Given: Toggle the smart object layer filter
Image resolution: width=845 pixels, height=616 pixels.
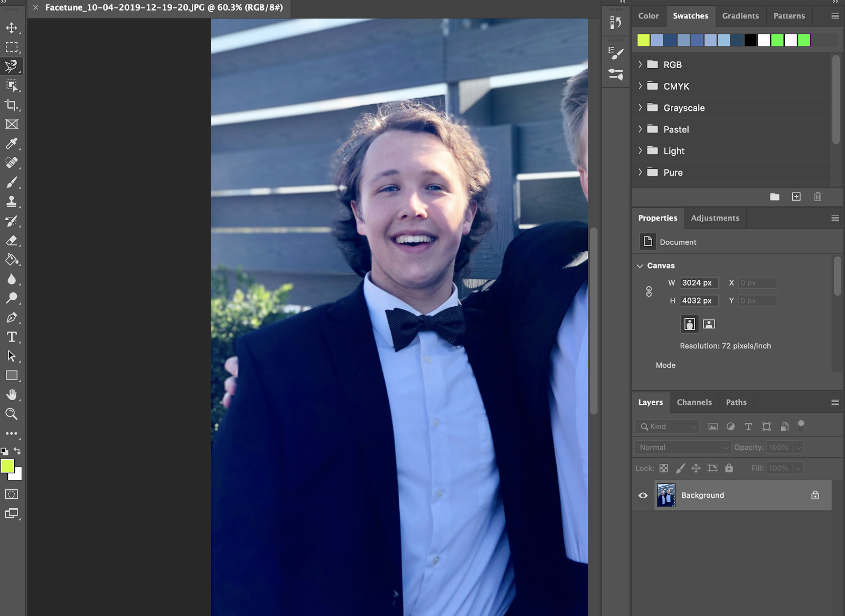Looking at the screenshot, I should pyautogui.click(x=785, y=427).
